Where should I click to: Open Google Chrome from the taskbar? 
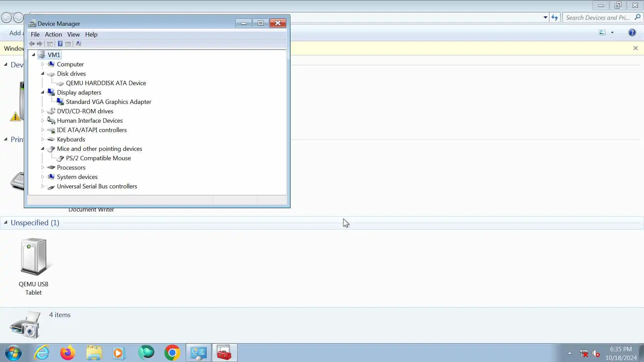click(x=172, y=353)
